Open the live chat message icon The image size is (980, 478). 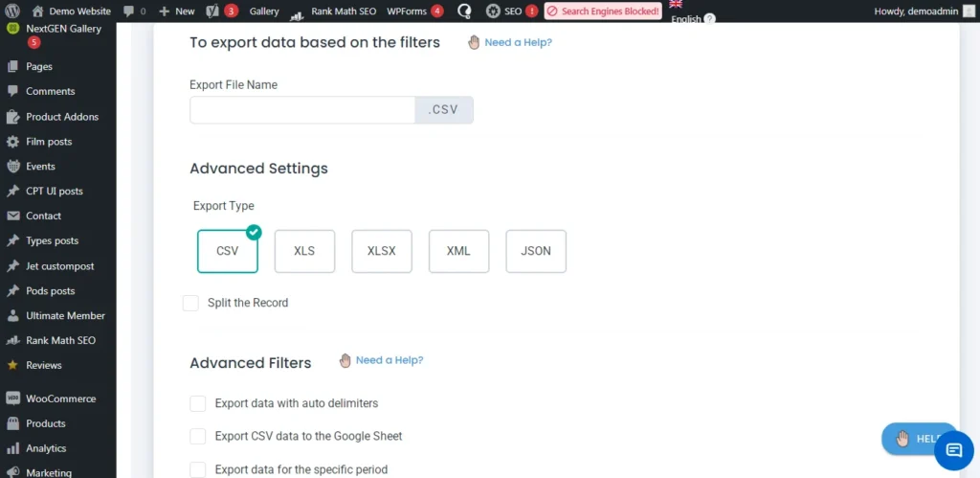pyautogui.click(x=953, y=450)
